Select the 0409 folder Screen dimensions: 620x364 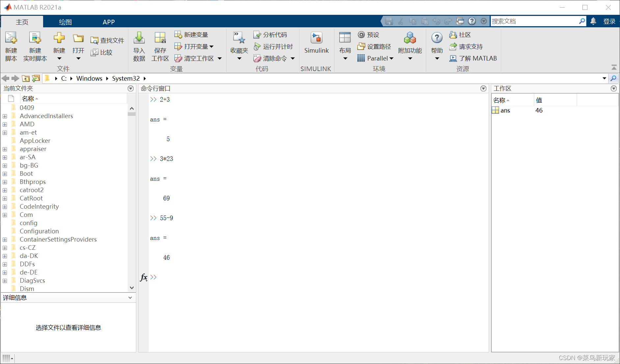27,108
